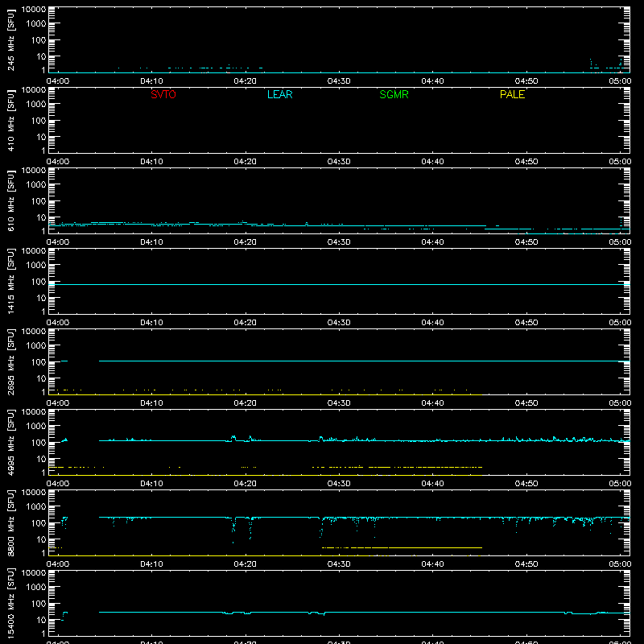Click the 100 y-axis value on the 2695 MHz plot
The image size is (644, 644).
[39, 362]
